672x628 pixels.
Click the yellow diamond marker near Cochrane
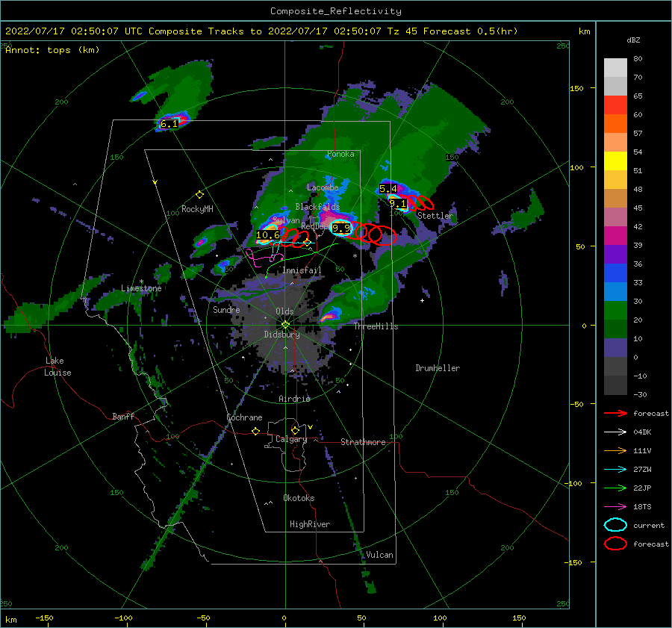pos(255,431)
